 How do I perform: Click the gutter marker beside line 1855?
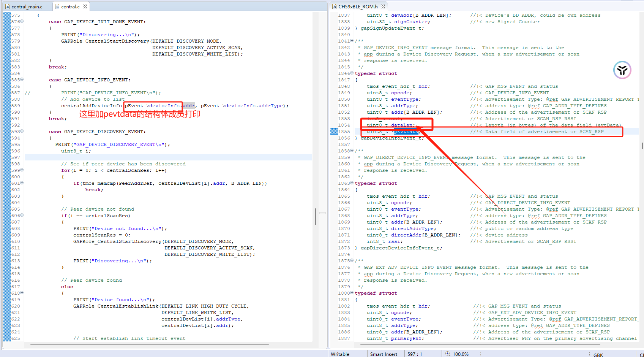point(334,132)
